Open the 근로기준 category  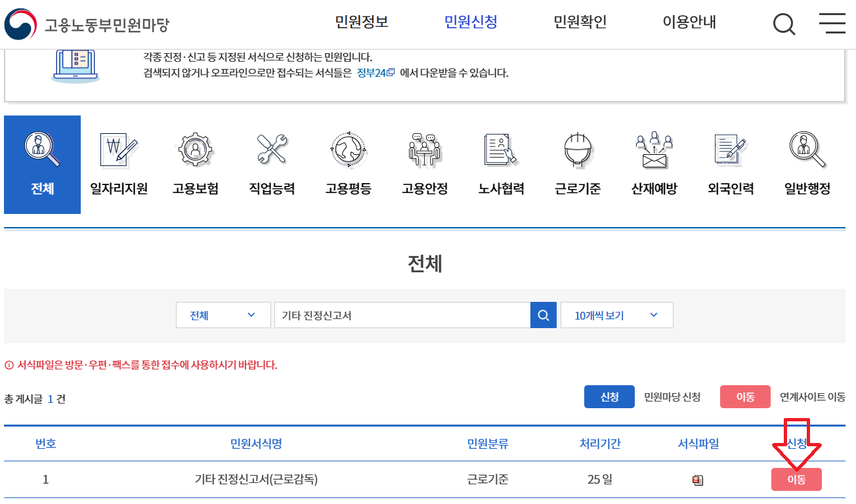[x=576, y=161]
